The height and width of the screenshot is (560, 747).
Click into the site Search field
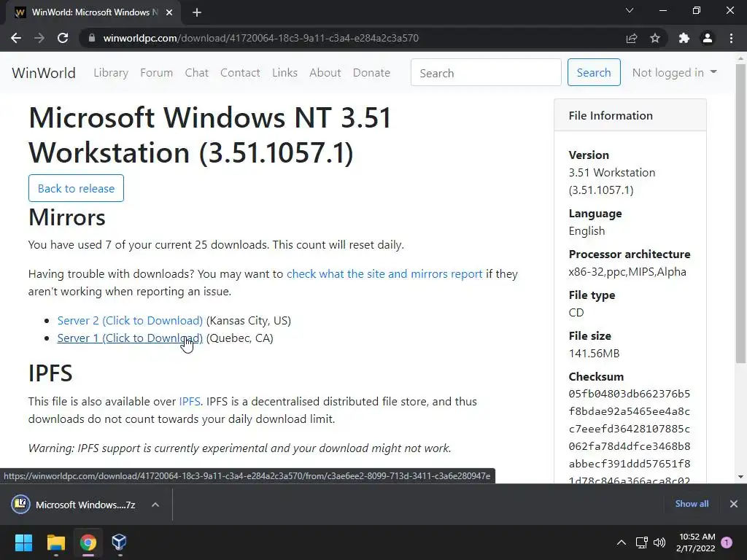pyautogui.click(x=486, y=72)
